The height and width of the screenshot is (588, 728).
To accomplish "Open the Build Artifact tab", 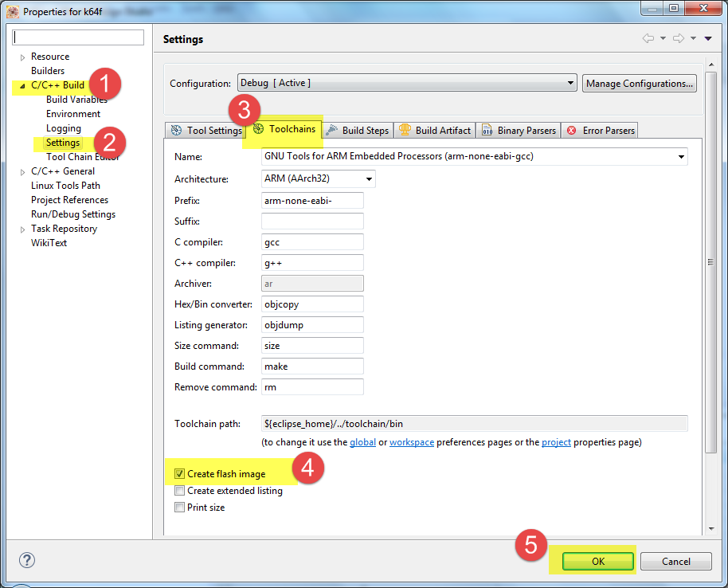I will 435,131.
